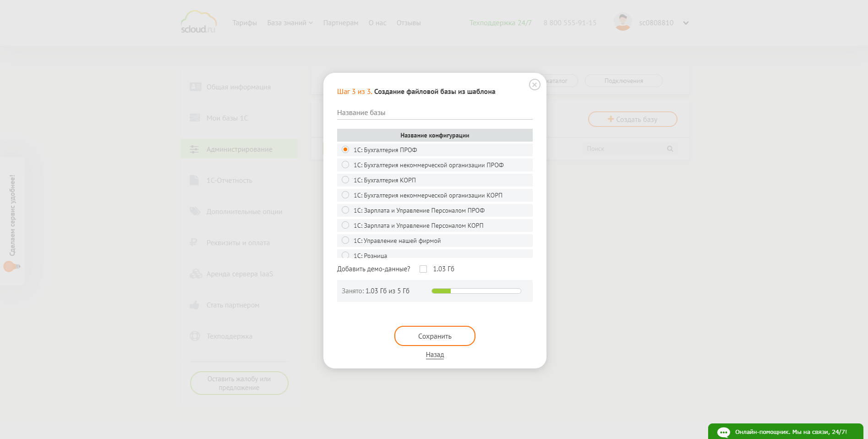Click the light bulb feedback icon
Viewport: 868px width, 439px height.
[11, 266]
